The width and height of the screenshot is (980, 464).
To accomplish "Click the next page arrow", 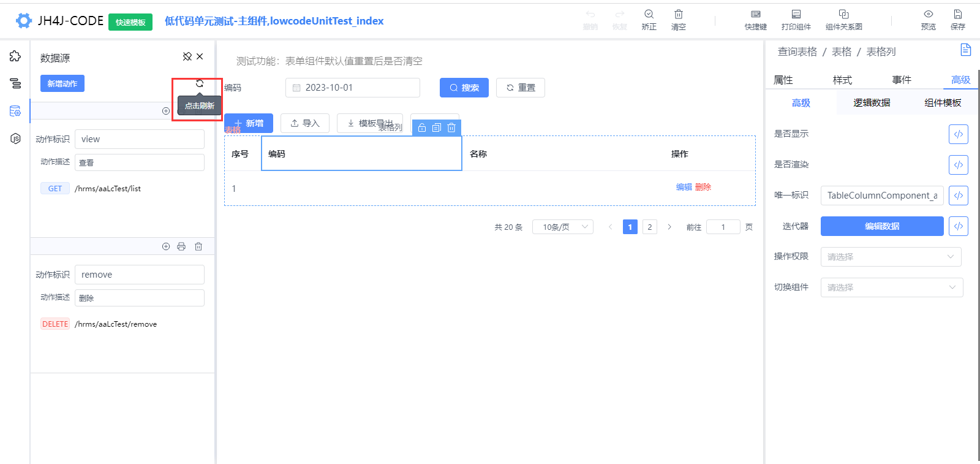I will click(x=669, y=227).
